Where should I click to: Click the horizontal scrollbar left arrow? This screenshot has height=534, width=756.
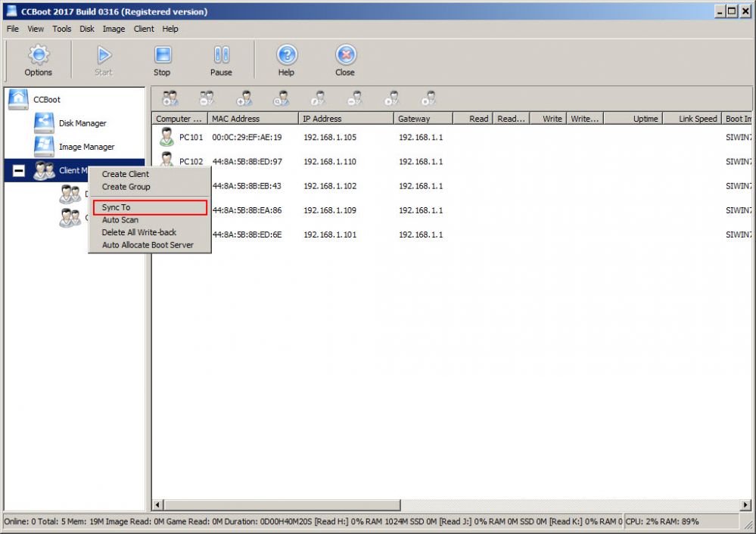157,505
